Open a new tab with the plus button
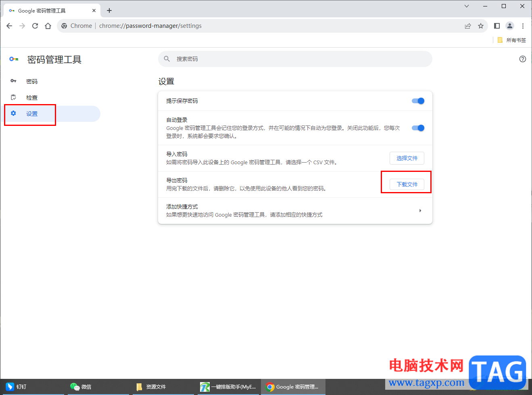The height and width of the screenshot is (395, 532). click(109, 10)
